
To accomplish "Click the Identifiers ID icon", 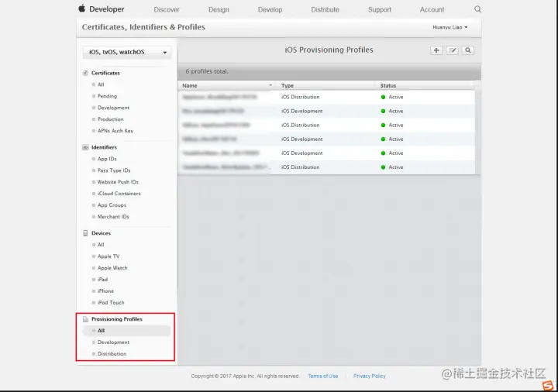I will pyautogui.click(x=85, y=147).
